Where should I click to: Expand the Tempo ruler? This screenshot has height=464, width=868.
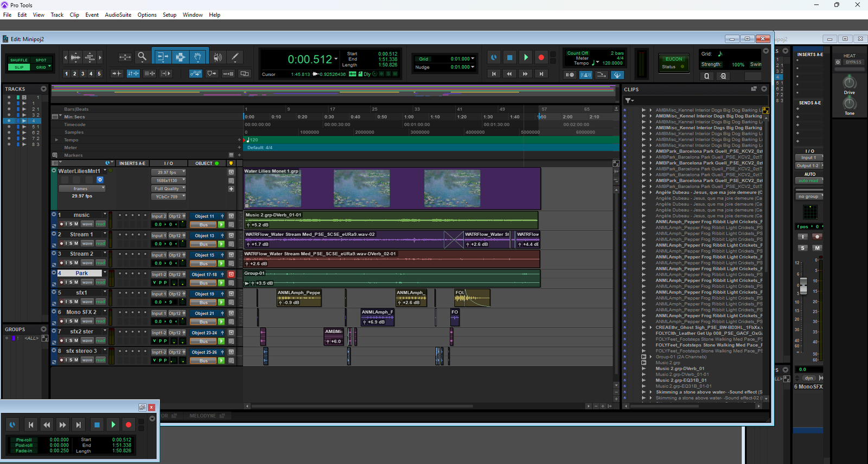click(56, 140)
